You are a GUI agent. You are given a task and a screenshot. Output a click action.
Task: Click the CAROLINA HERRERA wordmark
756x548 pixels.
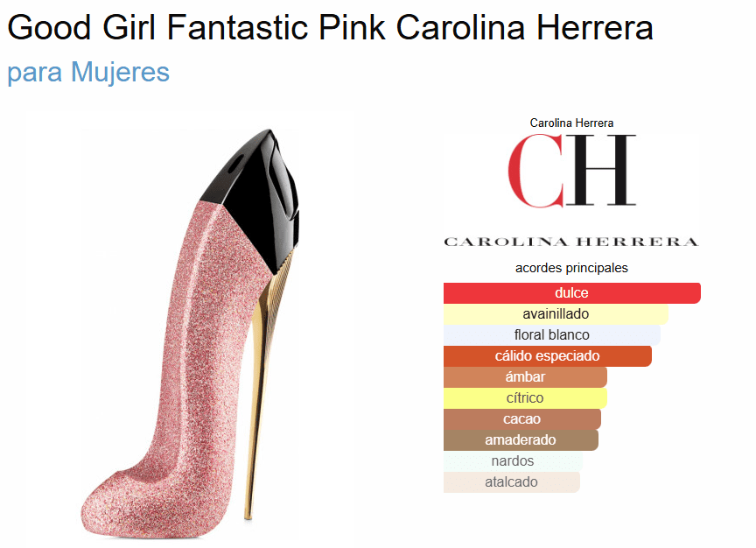(572, 242)
